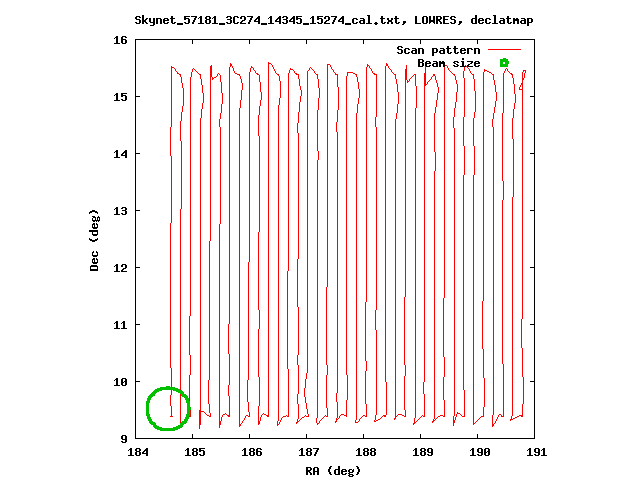
Task: Click the Dec axis value 15
Action: coord(120,97)
